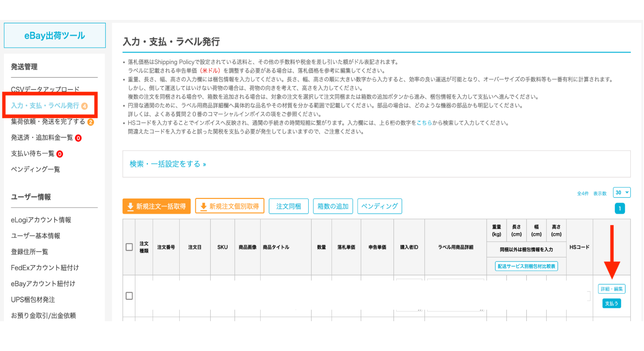Select 入力・支払・ラベル発行 sidebar item
Viewport: 644px width, 351px height.
[x=45, y=106]
